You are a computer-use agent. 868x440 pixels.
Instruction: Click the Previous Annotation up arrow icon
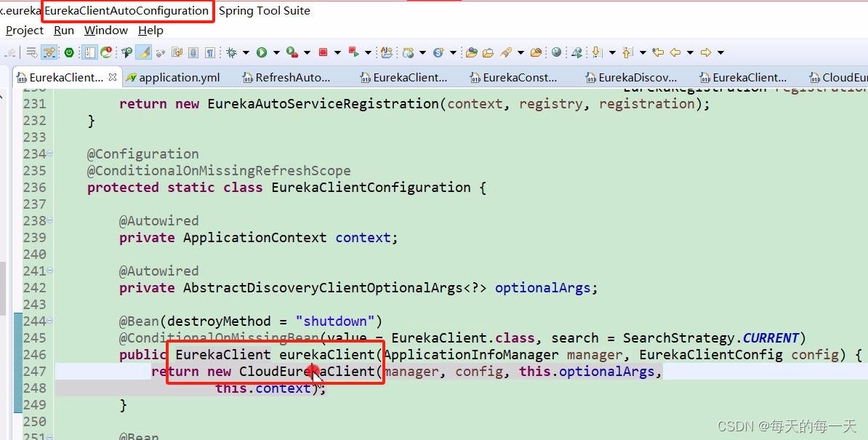tap(627, 52)
